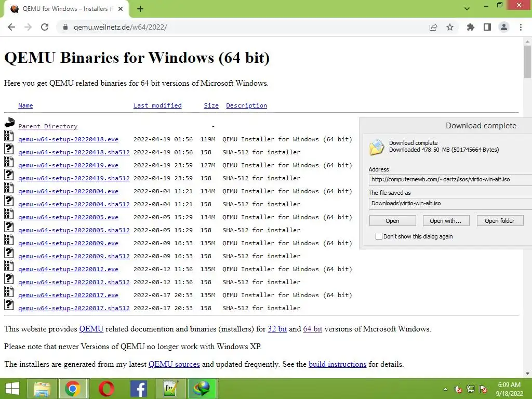Open the Chrome profile avatar

(504, 27)
